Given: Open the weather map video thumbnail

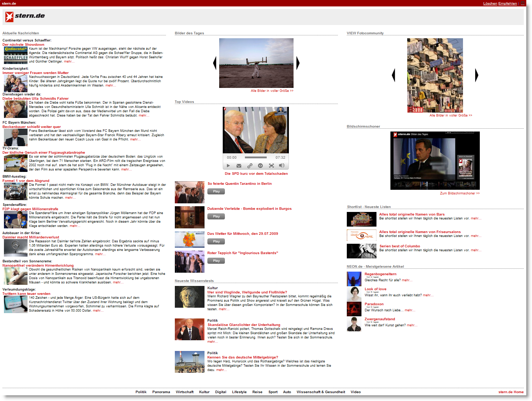Looking at the screenshot, I should tap(189, 239).
